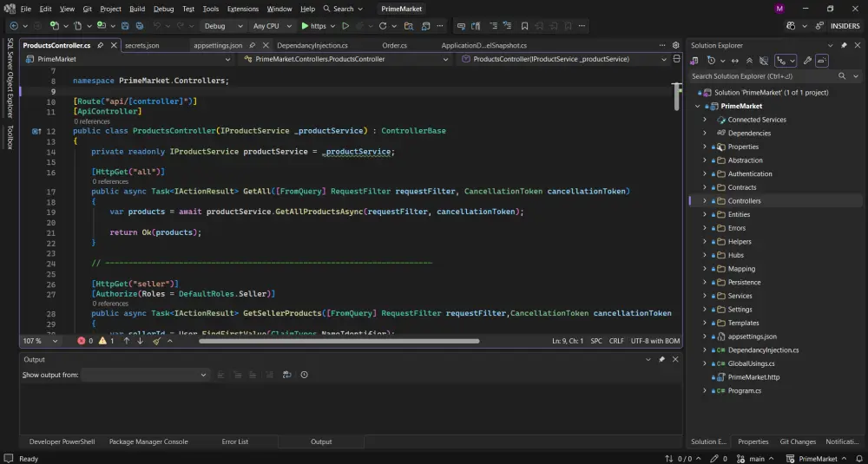The image size is (868, 464).
Task: Click the Save icon in the toolbar
Action: 126,26
